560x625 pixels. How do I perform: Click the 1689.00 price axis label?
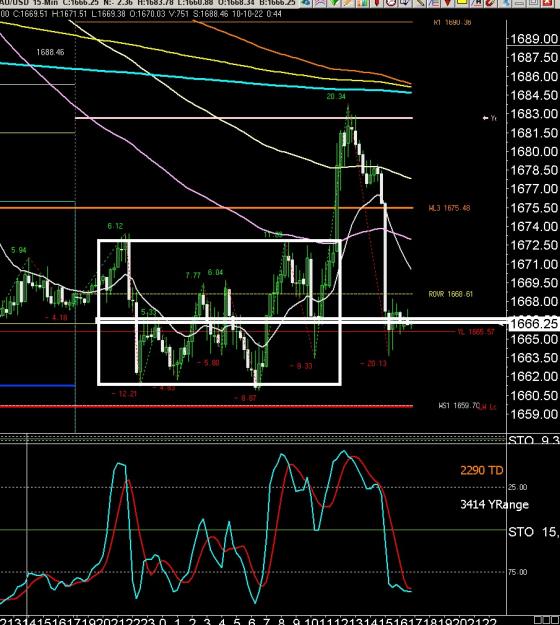tap(534, 39)
